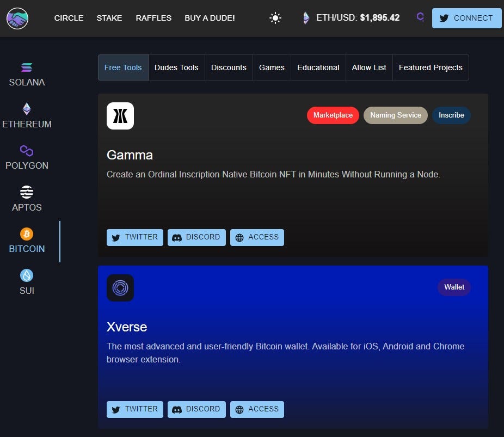Image resolution: width=504 pixels, height=437 pixels.
Task: Click the Ethereum diamond icon beside ETH/USD
Action: point(306,18)
